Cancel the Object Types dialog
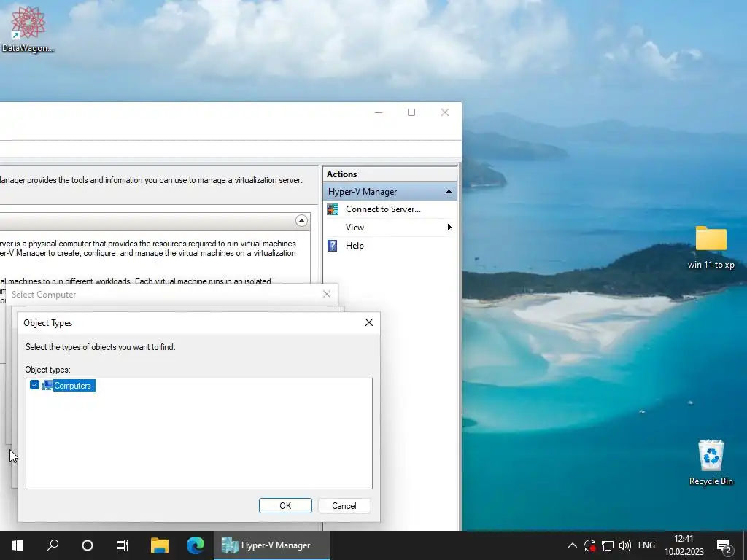The height and width of the screenshot is (560, 747). (x=344, y=506)
